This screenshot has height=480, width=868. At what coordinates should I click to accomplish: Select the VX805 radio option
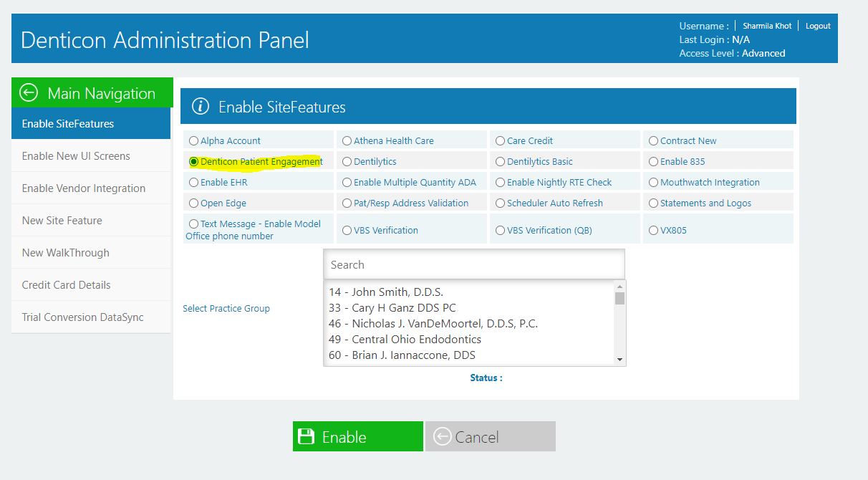[x=653, y=231]
